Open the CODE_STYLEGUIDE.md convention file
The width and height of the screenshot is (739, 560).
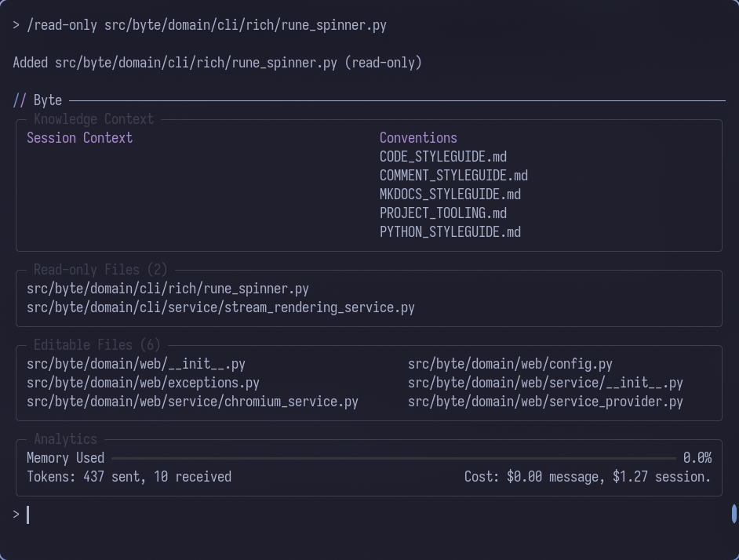(x=442, y=156)
